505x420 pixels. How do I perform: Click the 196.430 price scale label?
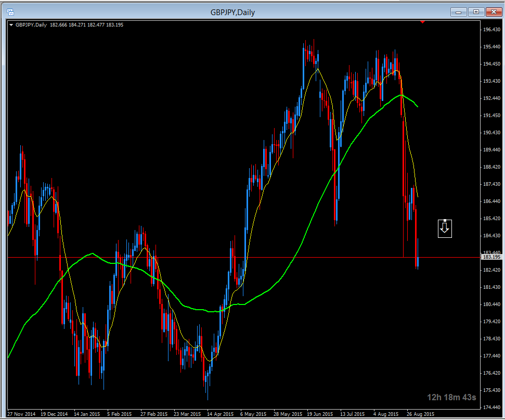[x=491, y=30]
